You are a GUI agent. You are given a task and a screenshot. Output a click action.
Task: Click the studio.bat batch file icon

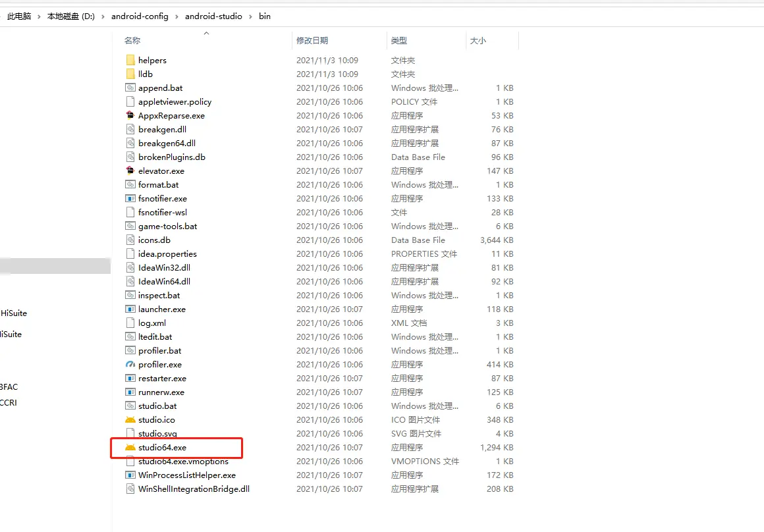pos(130,406)
